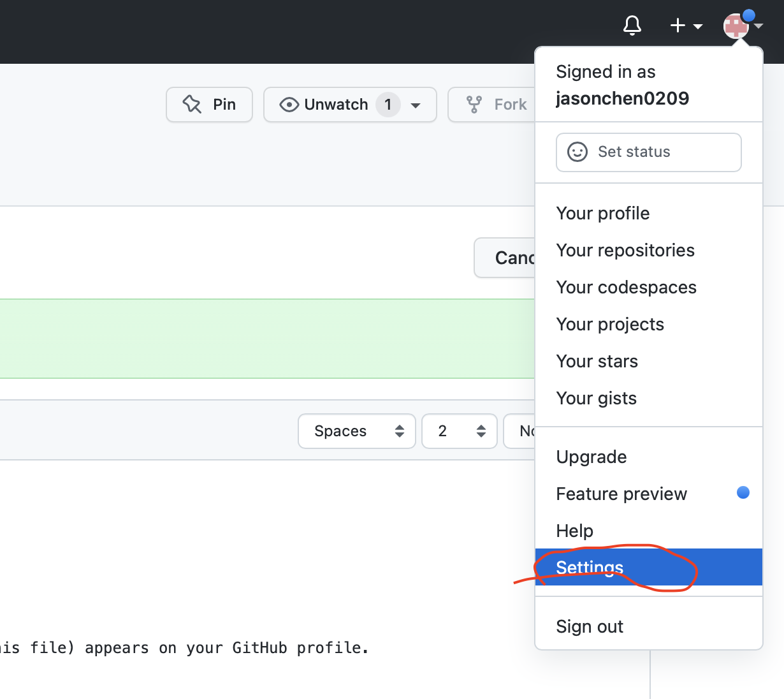Click the eye icon on Unwatch

pyautogui.click(x=289, y=105)
